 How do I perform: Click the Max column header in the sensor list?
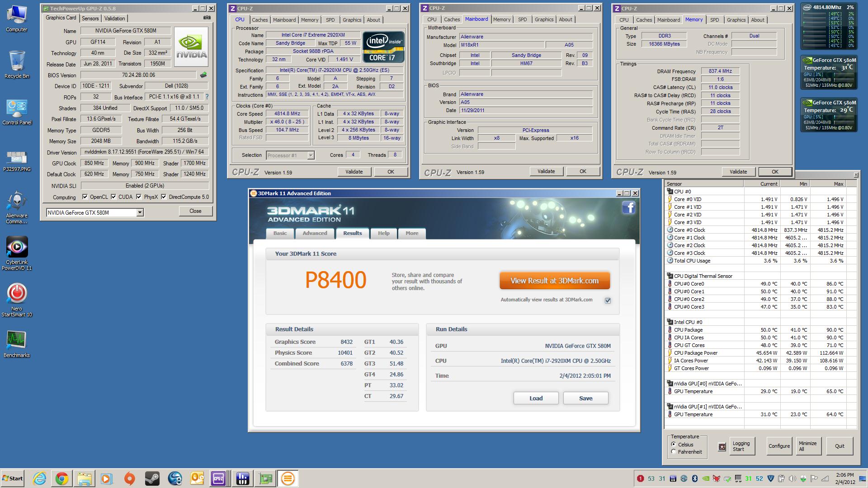tap(828, 184)
